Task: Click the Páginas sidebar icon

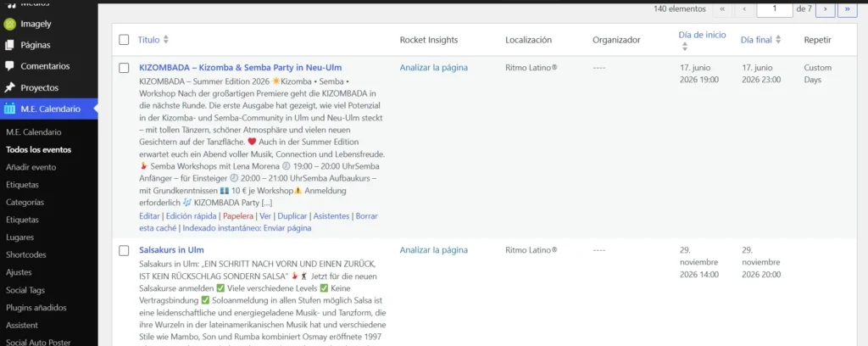Action: click(9, 45)
